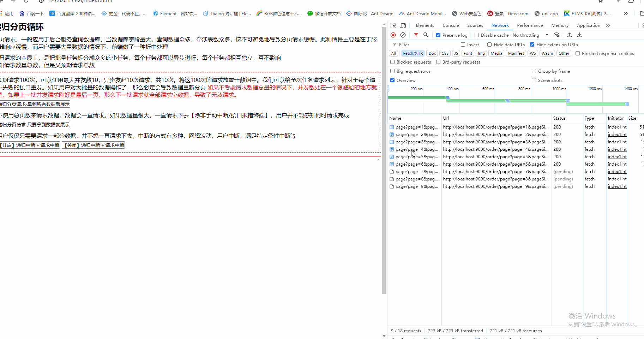
Task: Enable 3rd-party requests checkbox
Action: (438, 62)
